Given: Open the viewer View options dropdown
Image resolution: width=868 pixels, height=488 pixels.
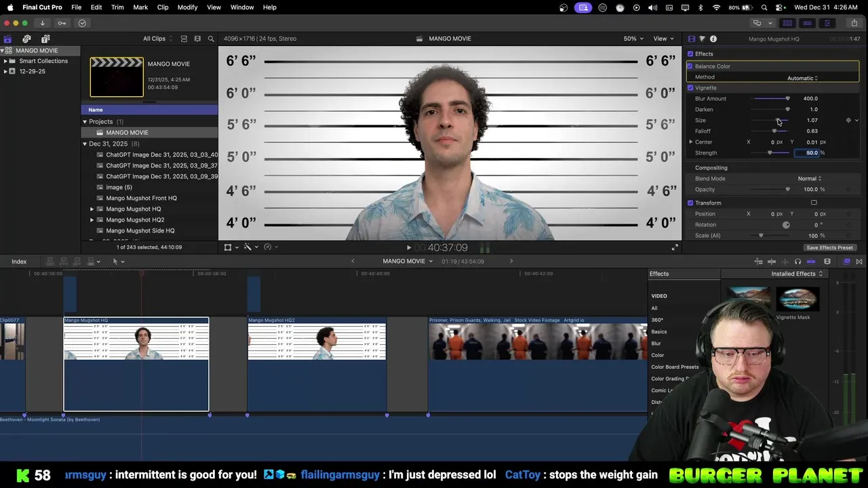Looking at the screenshot, I should (x=663, y=39).
